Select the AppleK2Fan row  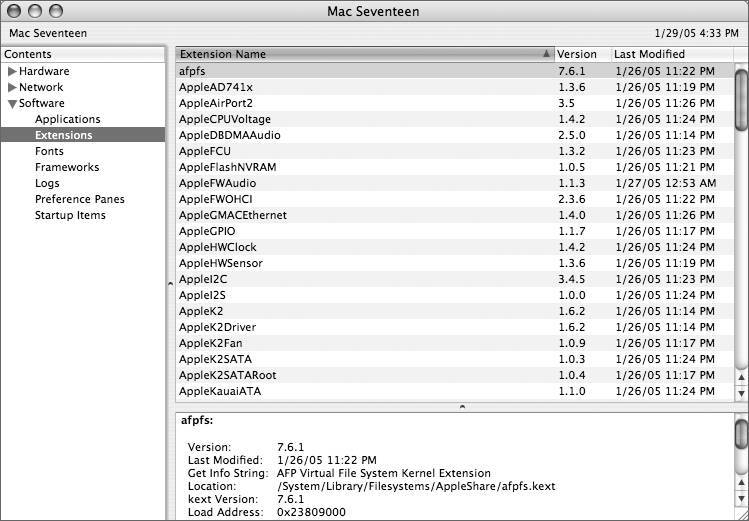coord(454,343)
